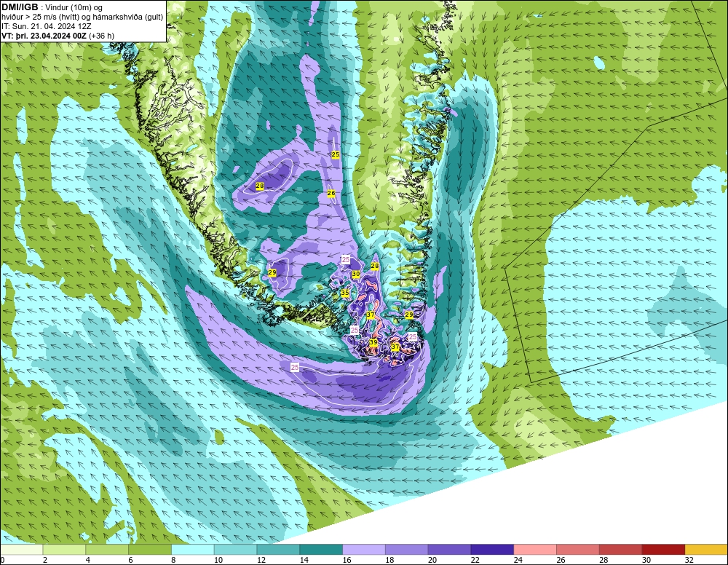The width and height of the screenshot is (728, 565).
Task: Click the pale yellow 0–2 legend swatch
Action: tap(21, 550)
